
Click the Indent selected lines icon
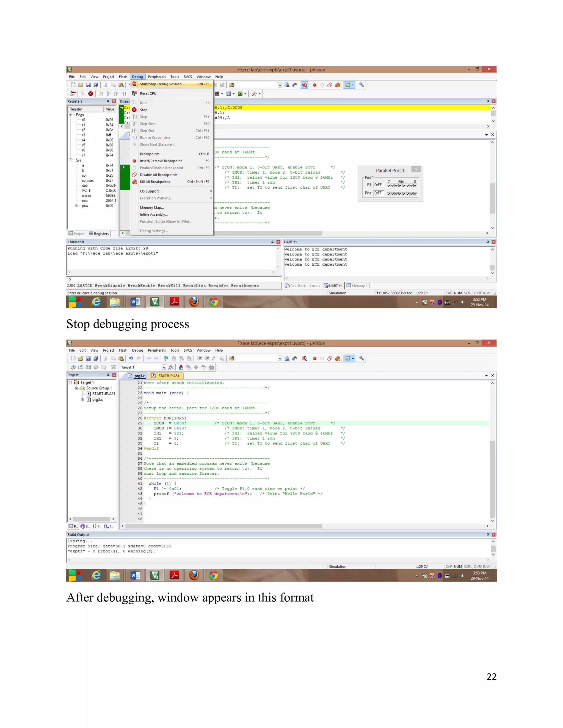(x=200, y=358)
